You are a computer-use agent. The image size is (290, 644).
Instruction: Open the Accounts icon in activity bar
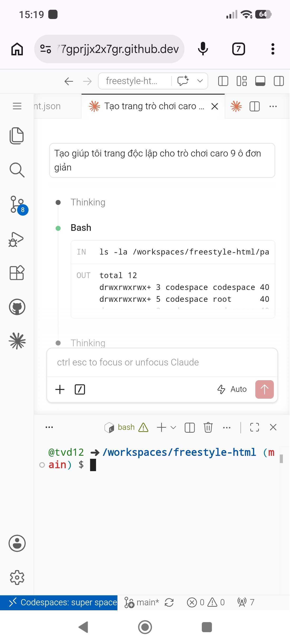17,543
